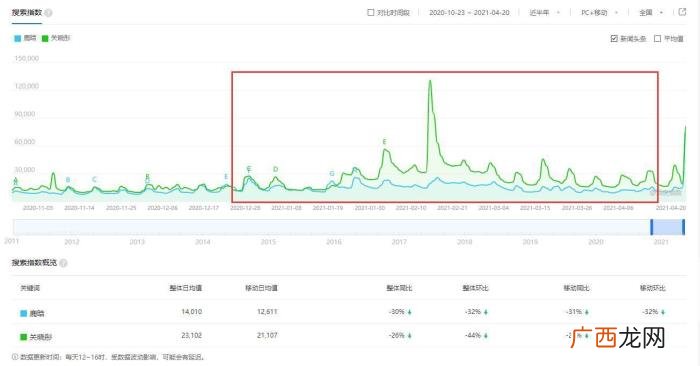Viewport: 700px width, 366px height.
Task: Click down arrow next to -30% value
Action: 409,312
